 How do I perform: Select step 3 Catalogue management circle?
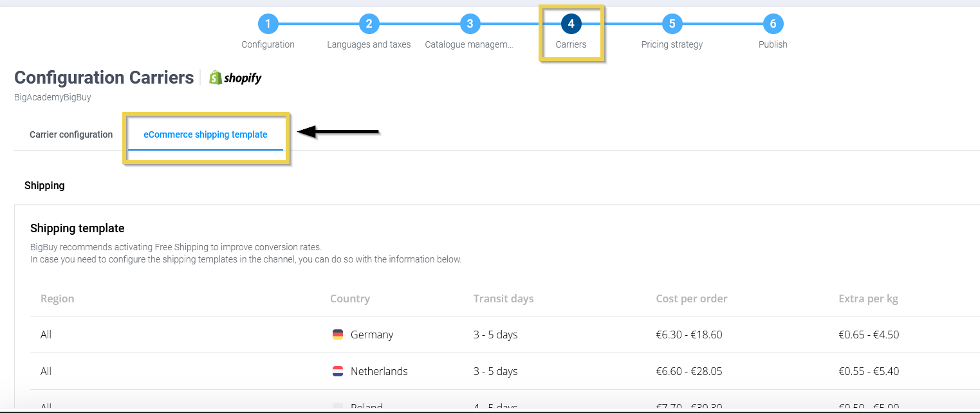click(470, 24)
